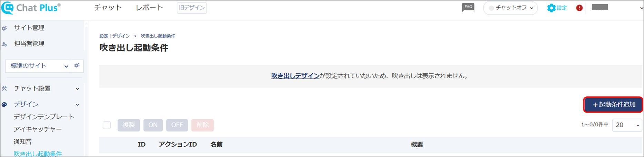
Task: Open the 標準のサイト site dropdown
Action: point(38,66)
